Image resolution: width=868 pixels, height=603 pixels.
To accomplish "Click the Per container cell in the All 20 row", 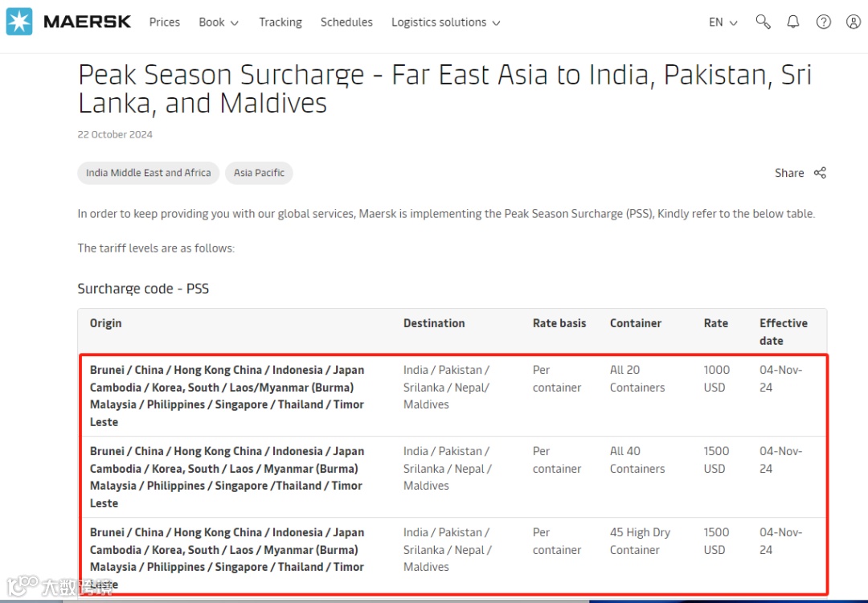I will tap(557, 379).
